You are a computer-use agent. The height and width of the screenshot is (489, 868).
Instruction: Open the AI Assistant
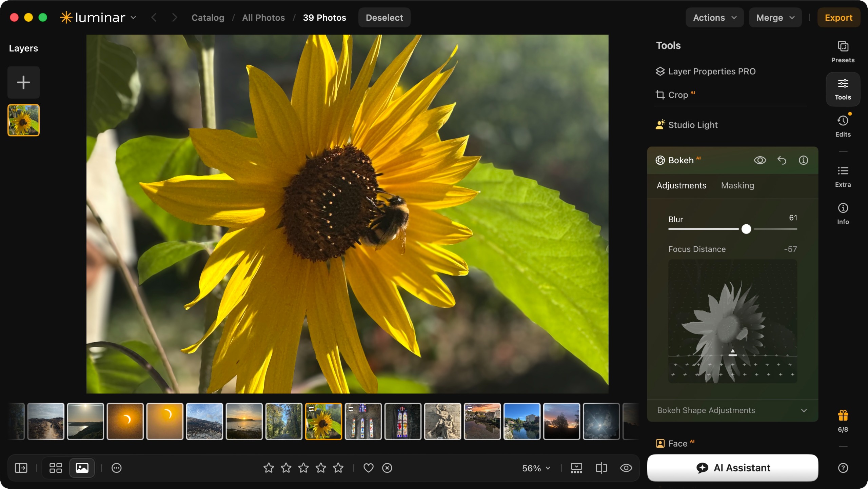pos(732,468)
